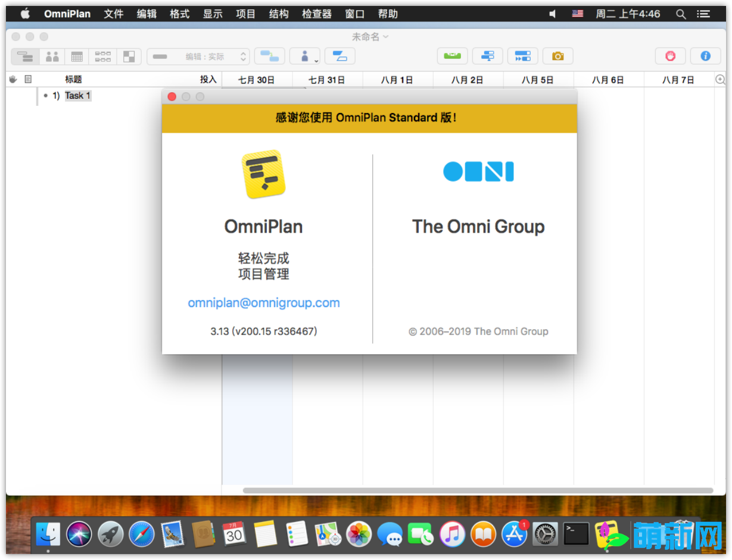Click the 八月 7日 date header
732x560 pixels.
coord(678,80)
